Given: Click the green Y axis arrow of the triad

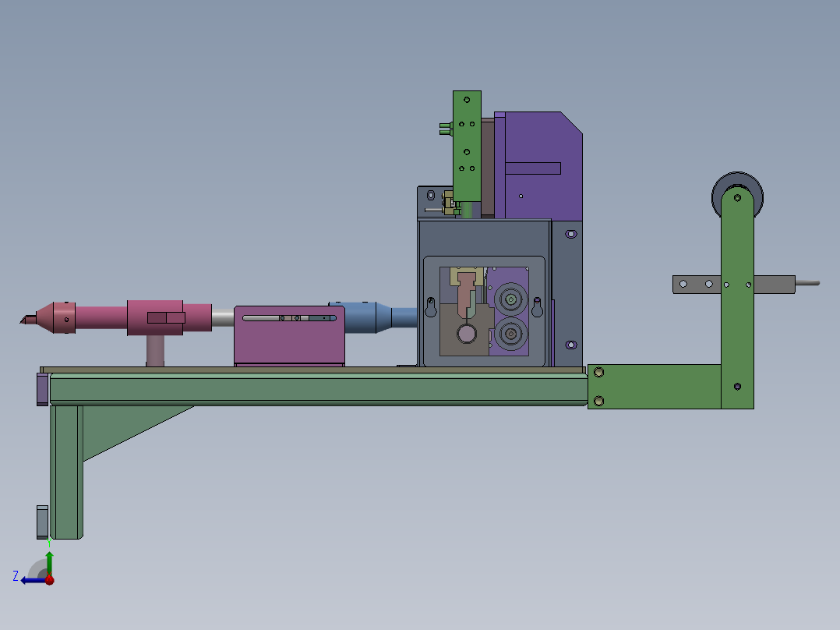Looking at the screenshot, I should (x=49, y=563).
